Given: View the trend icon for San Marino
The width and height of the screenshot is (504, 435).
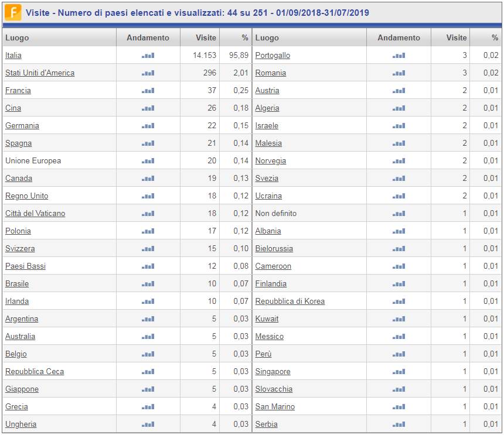Looking at the screenshot, I should tap(399, 407).
